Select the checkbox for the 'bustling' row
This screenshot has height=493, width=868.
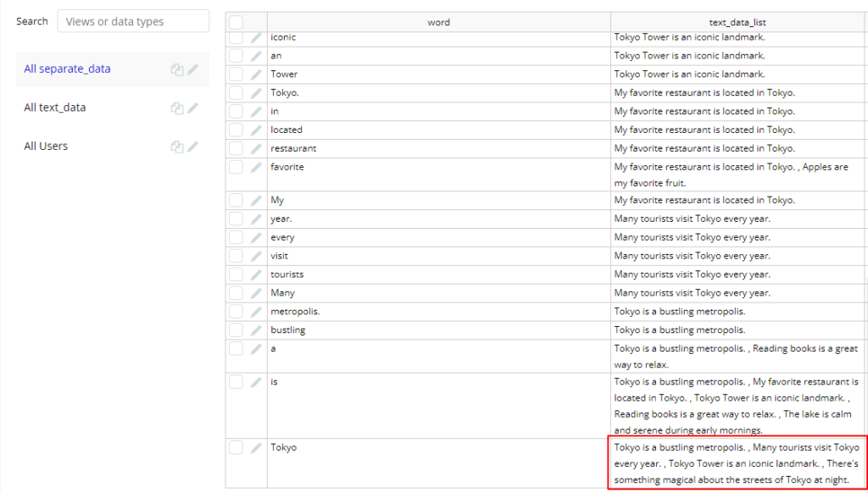pyautogui.click(x=236, y=330)
